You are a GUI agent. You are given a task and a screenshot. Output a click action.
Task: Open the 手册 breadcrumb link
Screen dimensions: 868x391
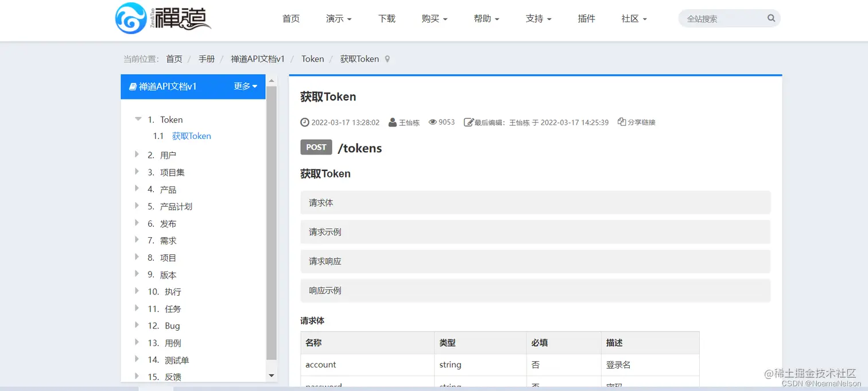point(206,59)
